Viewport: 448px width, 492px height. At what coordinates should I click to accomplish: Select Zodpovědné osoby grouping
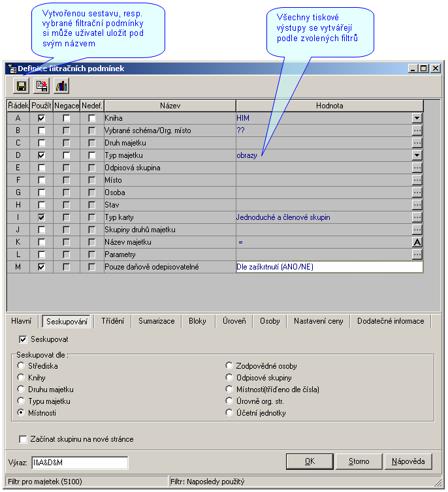click(229, 365)
